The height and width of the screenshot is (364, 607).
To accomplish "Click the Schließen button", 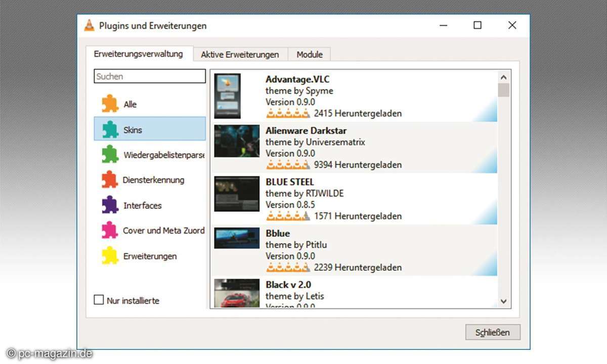I will coord(493,332).
